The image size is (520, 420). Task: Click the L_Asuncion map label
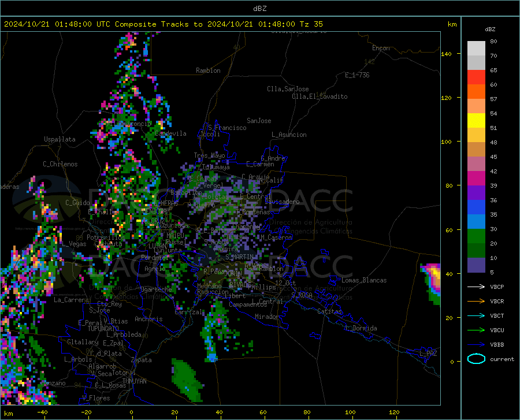pos(289,135)
